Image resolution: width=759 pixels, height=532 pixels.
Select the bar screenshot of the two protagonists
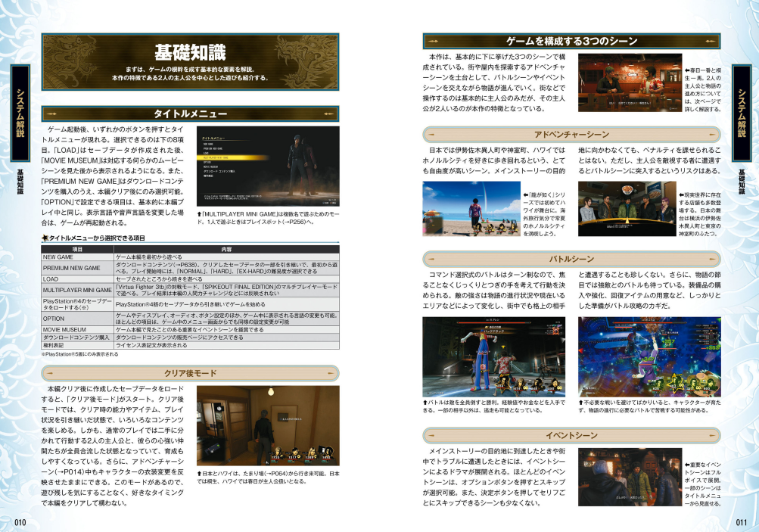point(630,82)
